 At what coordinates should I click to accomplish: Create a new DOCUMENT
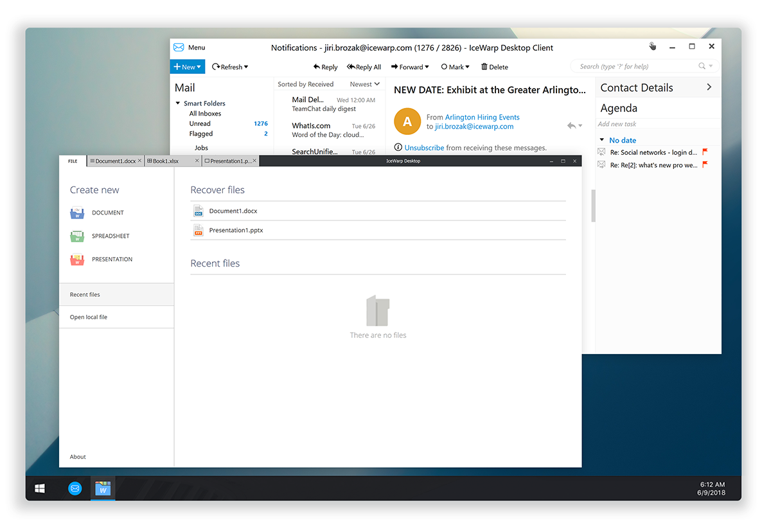pos(108,213)
